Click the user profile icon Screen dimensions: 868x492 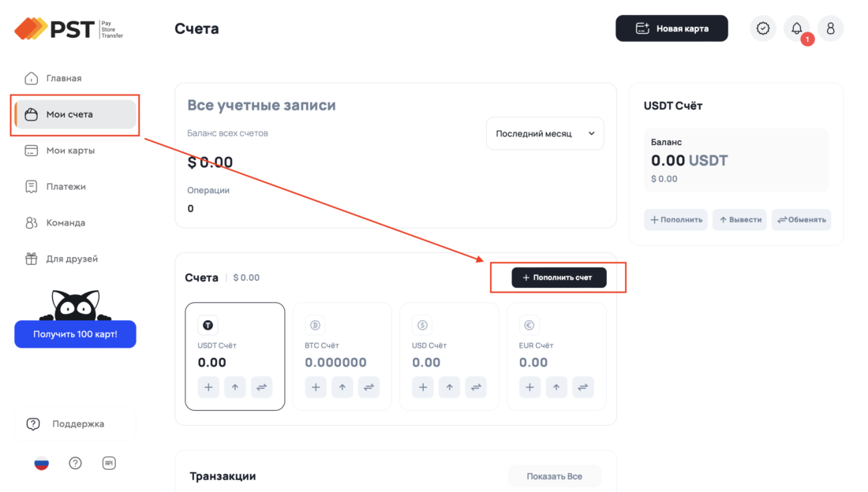pos(830,28)
